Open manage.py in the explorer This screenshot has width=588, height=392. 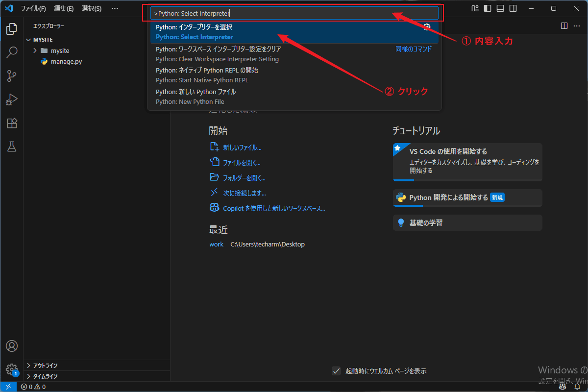(x=97, y=62)
